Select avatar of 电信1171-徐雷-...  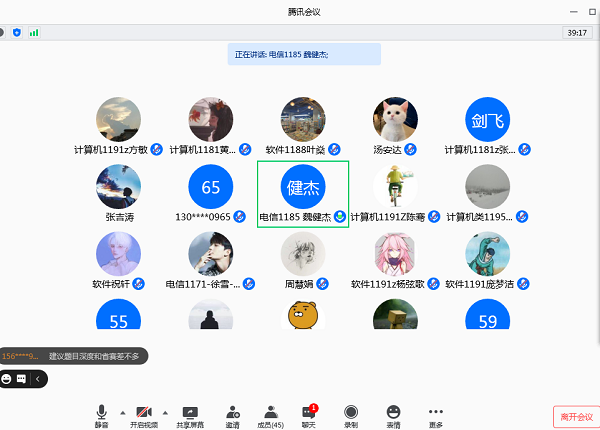[x=210, y=254]
